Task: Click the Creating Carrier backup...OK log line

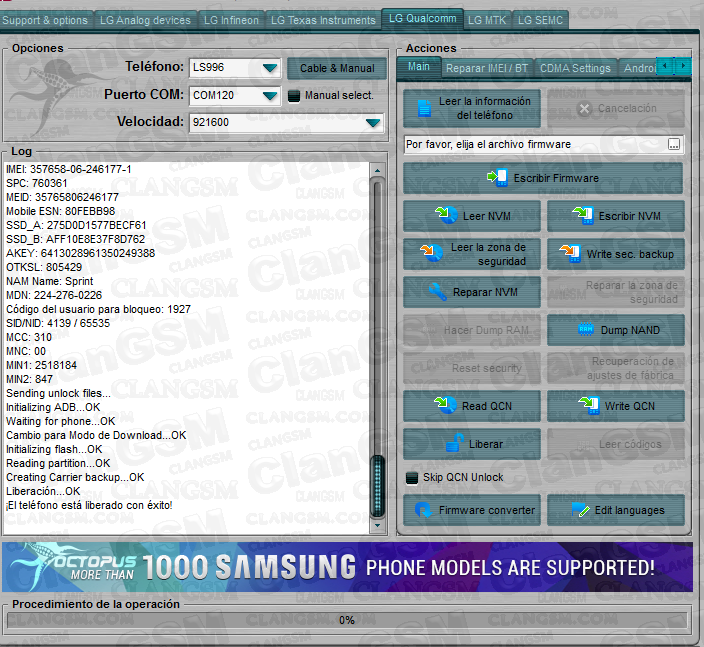Action: (x=75, y=477)
